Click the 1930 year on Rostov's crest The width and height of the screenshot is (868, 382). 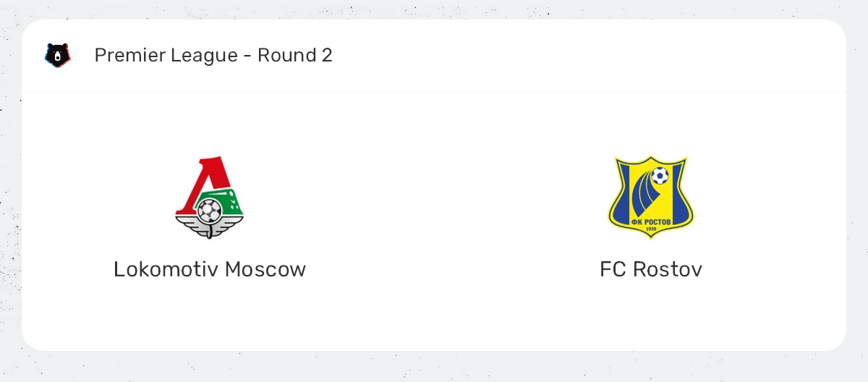pos(651,230)
